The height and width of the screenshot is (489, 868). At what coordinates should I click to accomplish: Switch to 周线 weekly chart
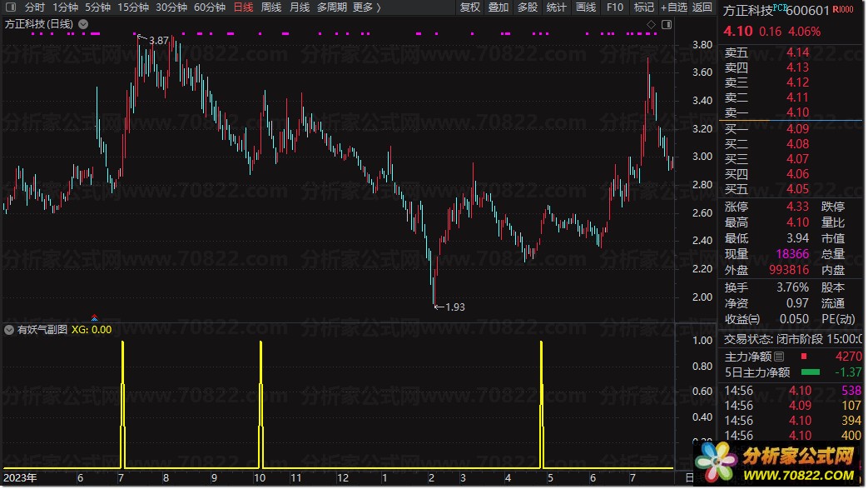271,7
